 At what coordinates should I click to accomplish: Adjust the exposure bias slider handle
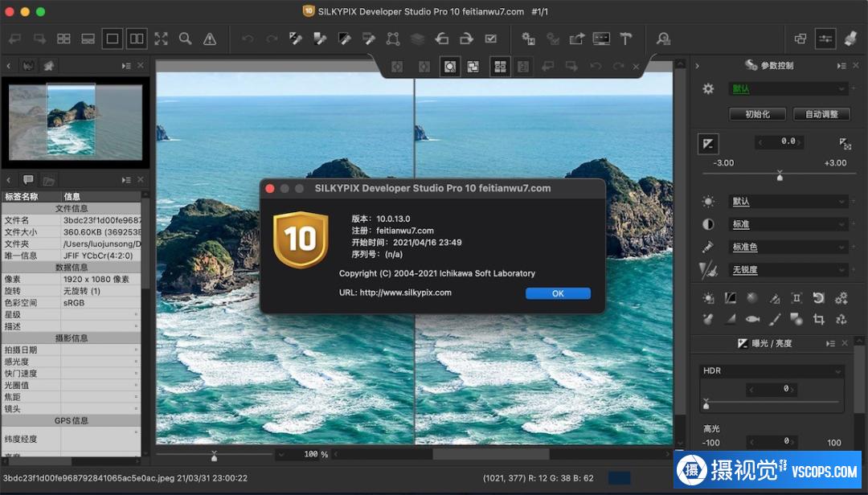point(780,177)
